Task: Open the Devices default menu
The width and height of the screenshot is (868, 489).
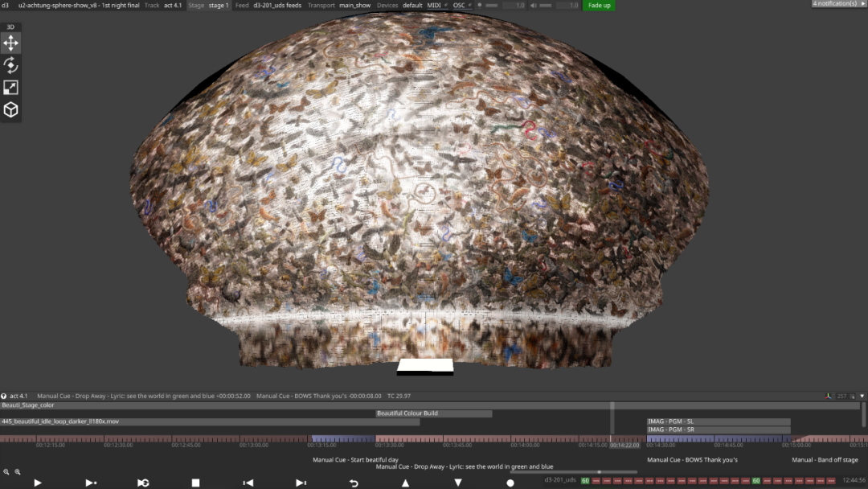Action: 399,5
